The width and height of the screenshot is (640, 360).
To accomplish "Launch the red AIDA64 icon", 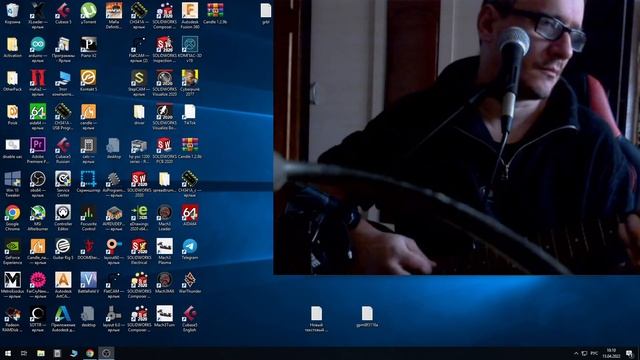I will 190,216.
